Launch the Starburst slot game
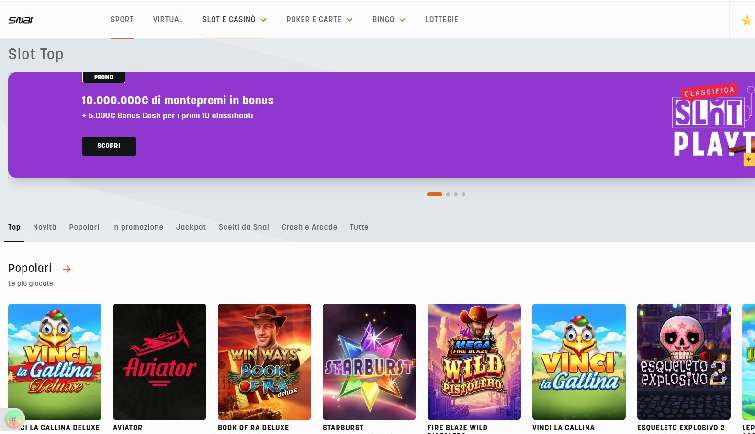The width and height of the screenshot is (755, 434). tap(369, 362)
